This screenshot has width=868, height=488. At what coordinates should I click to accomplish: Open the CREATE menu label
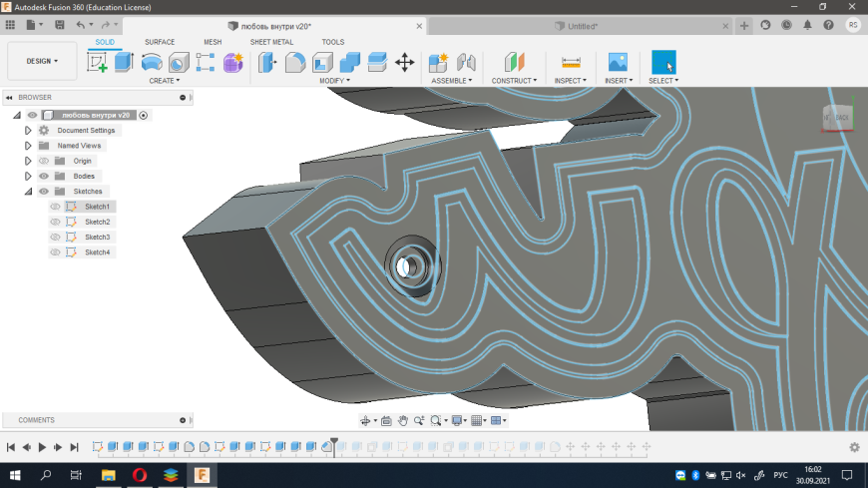click(164, 81)
